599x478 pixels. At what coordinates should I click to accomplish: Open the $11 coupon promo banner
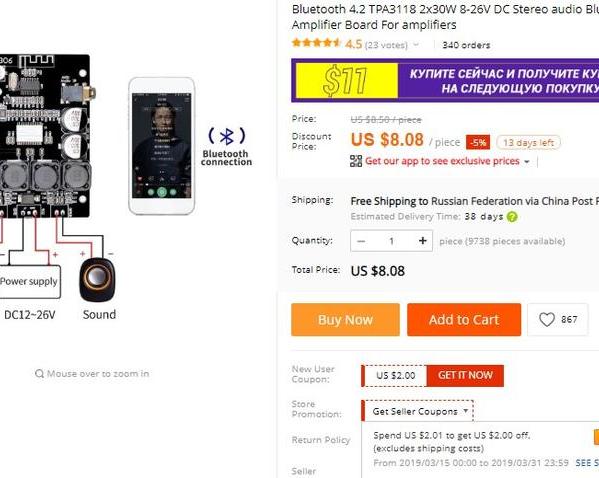[445, 81]
